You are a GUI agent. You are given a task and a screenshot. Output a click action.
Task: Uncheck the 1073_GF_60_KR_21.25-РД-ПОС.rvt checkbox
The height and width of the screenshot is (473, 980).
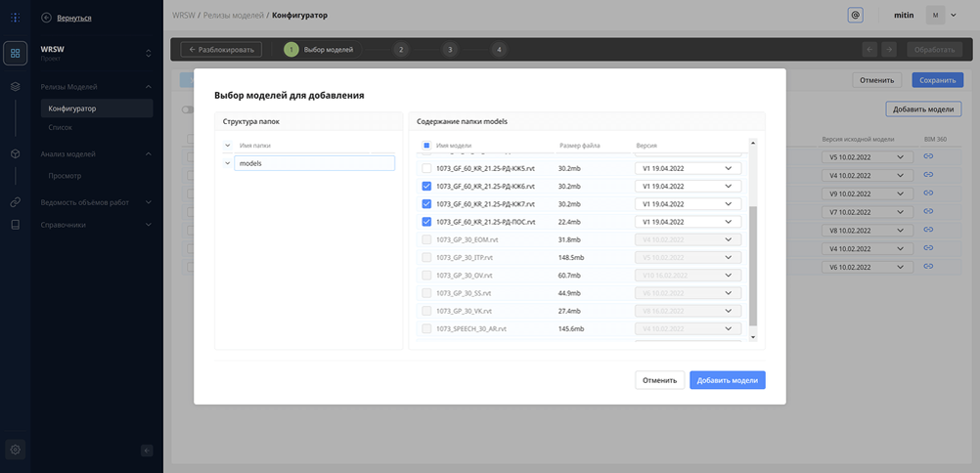click(x=426, y=222)
